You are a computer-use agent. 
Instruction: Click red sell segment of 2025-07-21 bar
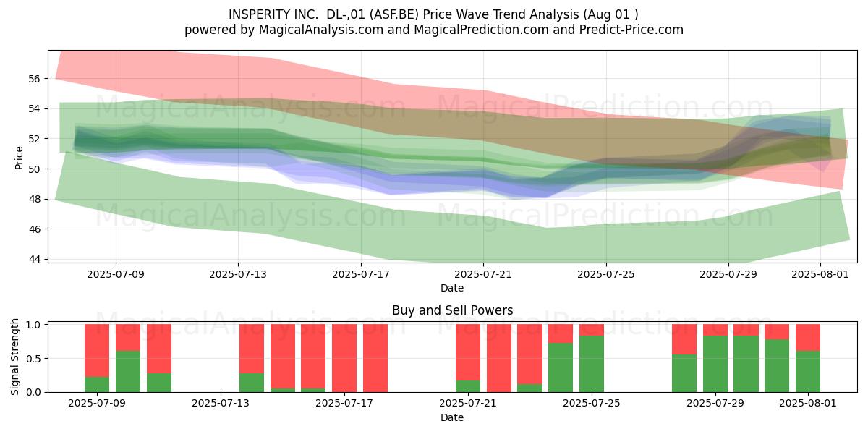coord(468,352)
